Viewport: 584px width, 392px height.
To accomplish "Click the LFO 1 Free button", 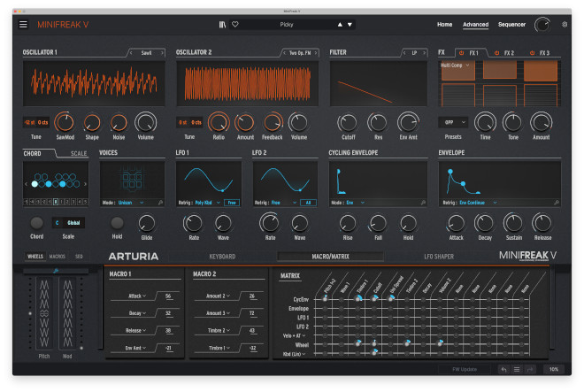I will point(232,203).
